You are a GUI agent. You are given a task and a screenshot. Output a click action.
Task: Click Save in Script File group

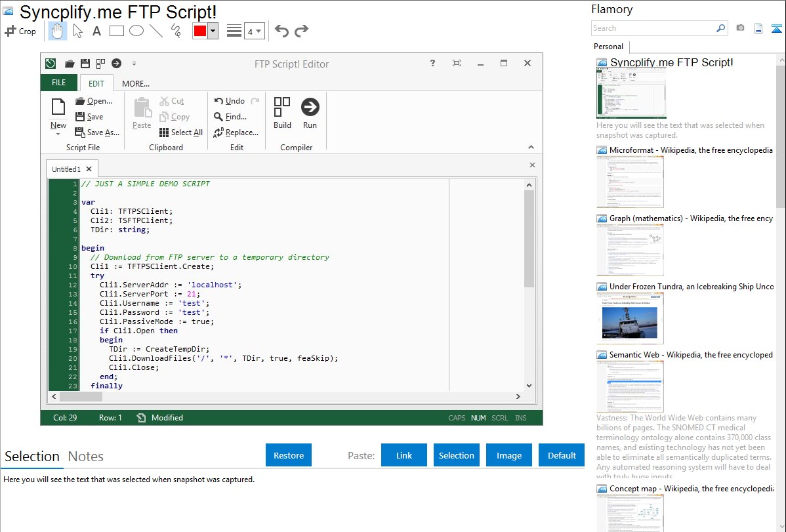click(x=89, y=116)
